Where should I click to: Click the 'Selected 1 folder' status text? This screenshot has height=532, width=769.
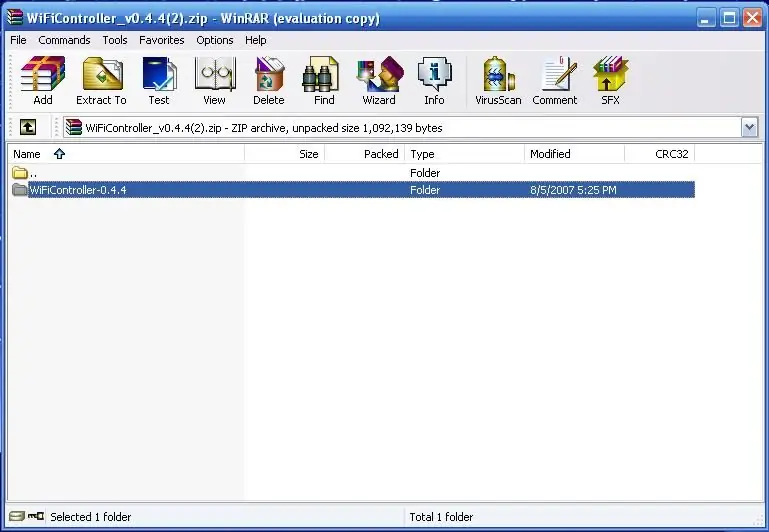pyautogui.click(x=91, y=517)
